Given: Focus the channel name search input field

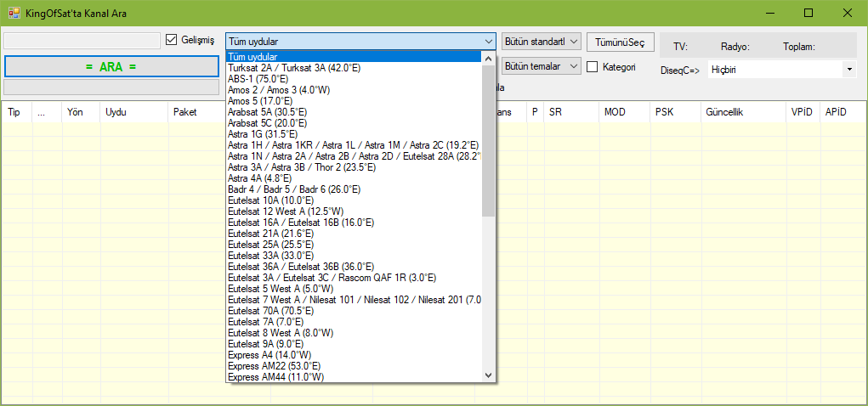Looking at the screenshot, I should pos(82,41).
